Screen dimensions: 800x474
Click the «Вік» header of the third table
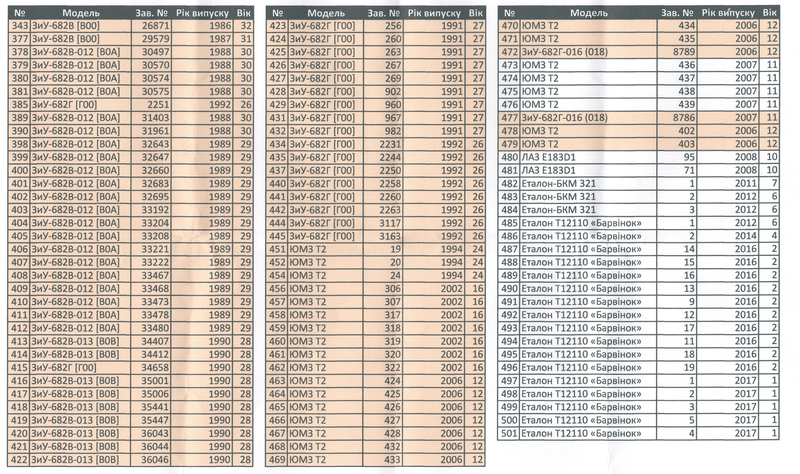click(769, 13)
